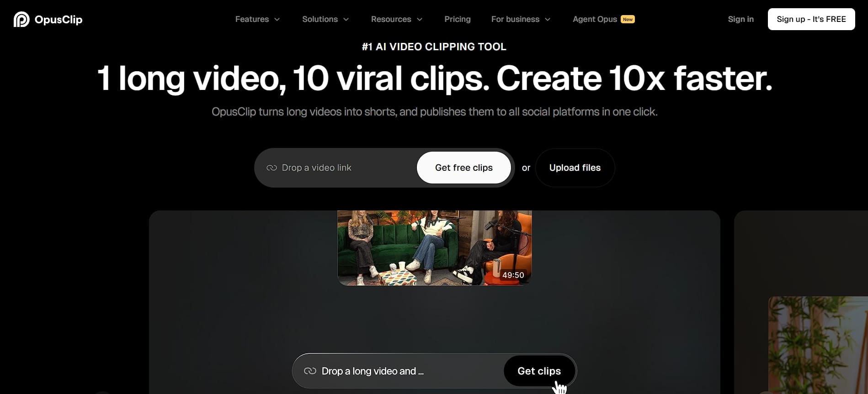This screenshot has height=394, width=868.
Task: Open the Features menu label
Action: click(x=252, y=19)
